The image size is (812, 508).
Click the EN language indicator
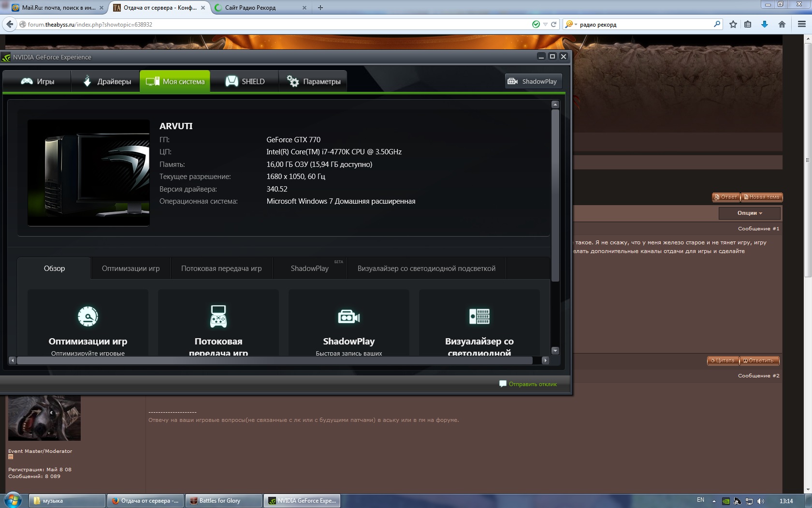tap(700, 500)
